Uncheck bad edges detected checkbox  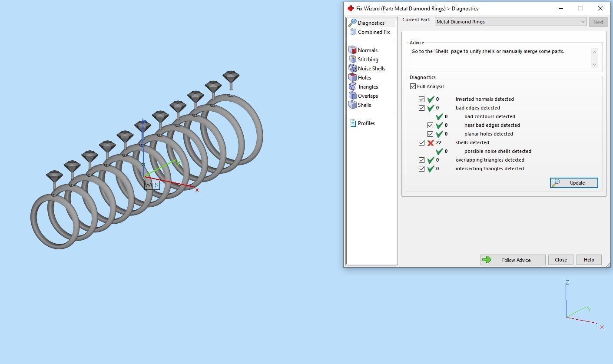pos(421,108)
